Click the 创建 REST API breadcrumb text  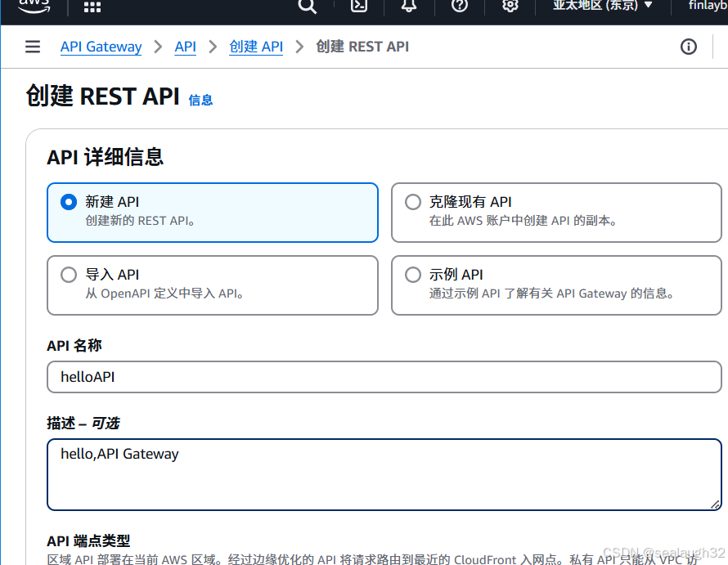[x=362, y=47]
